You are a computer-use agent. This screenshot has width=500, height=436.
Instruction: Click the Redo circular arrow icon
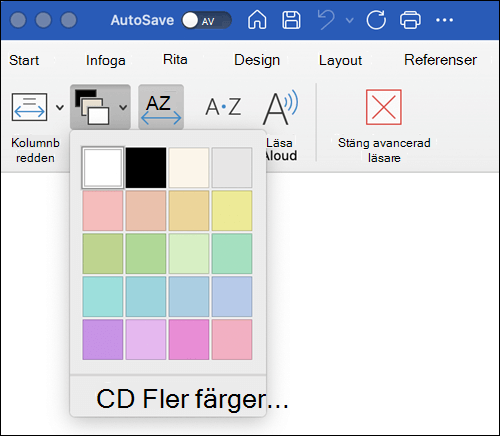tap(376, 20)
